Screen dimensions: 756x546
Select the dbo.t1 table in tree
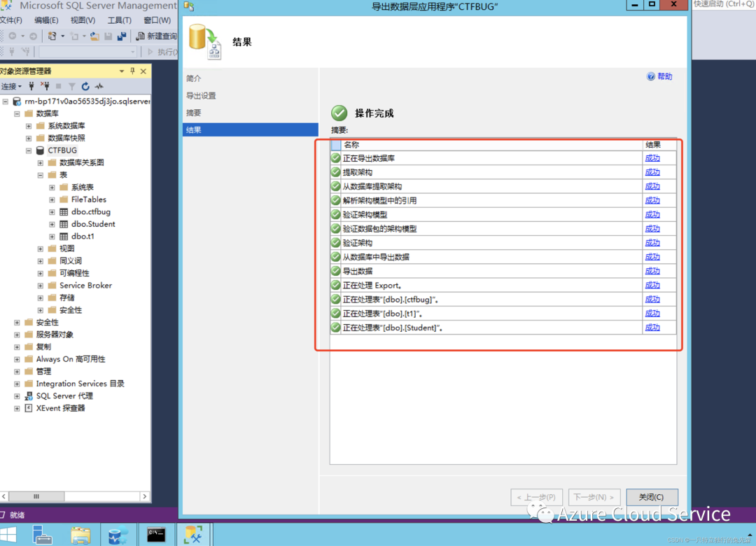[x=83, y=237]
